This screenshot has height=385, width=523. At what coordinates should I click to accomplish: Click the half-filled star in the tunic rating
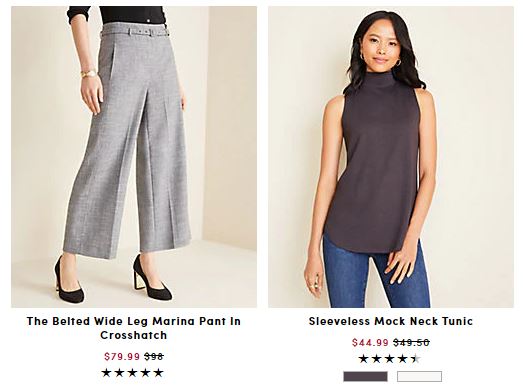click(416, 359)
